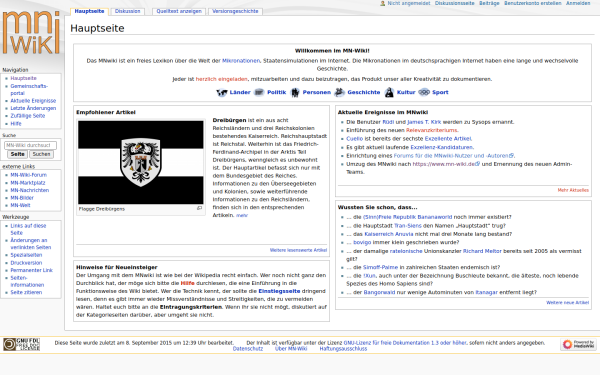Open Hauptseite in the navigation sidebar
This screenshot has height=375, width=600.
[23, 78]
